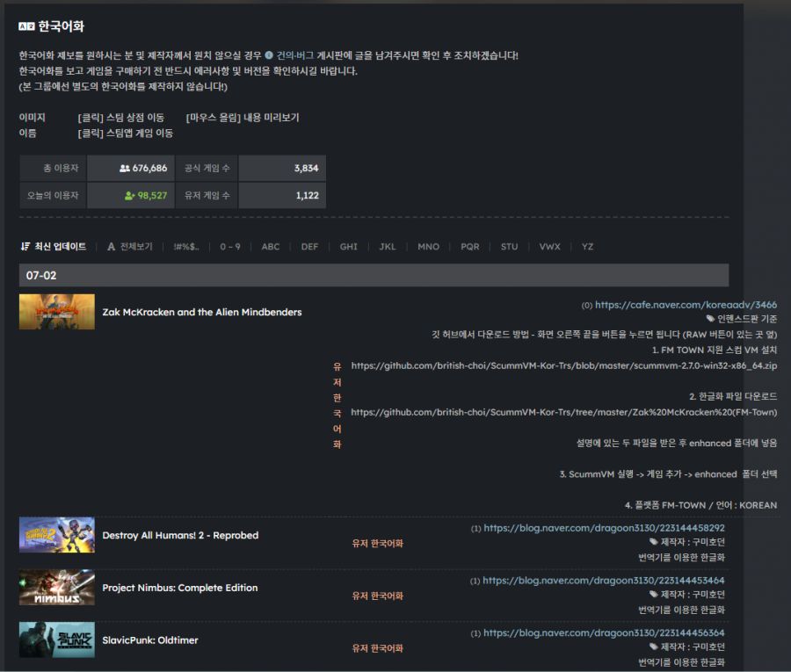Image resolution: width=791 pixels, height=672 pixels.
Task: Open the 건의·버그 board link
Action: pyautogui.click(x=295, y=55)
